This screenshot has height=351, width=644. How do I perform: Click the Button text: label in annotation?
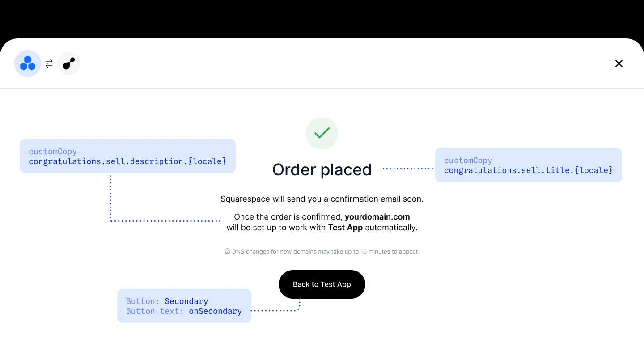tap(155, 311)
